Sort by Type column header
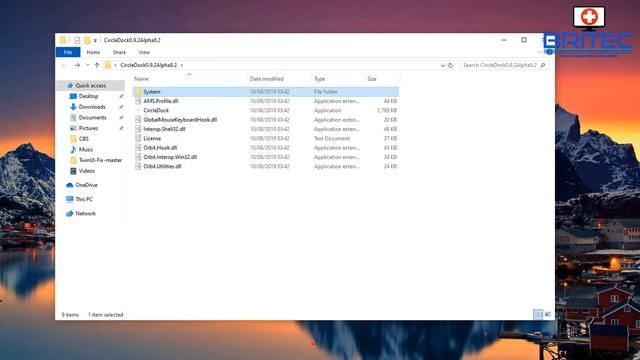Screen dimensions: 640x360 coord(320,79)
